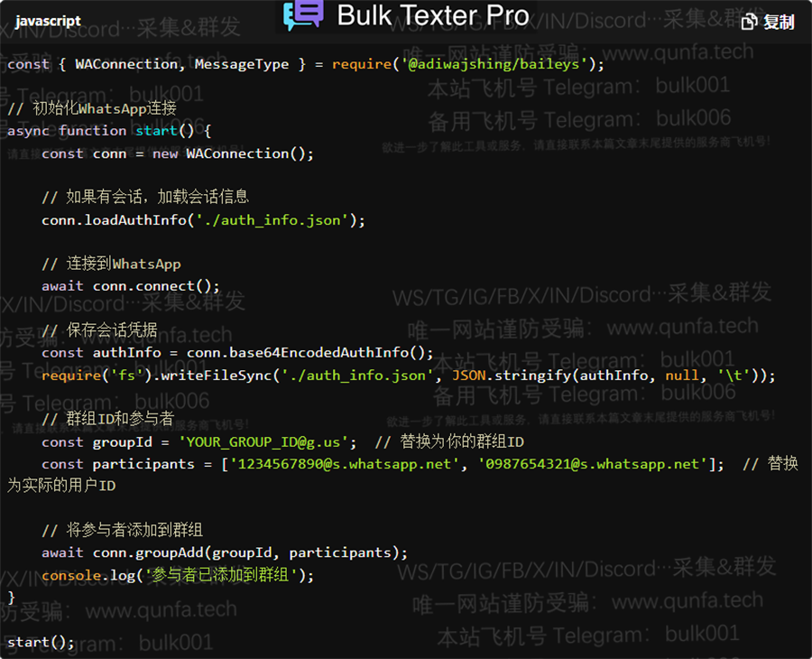This screenshot has width=812, height=659.
Task: Click the console.log line
Action: (x=178, y=575)
